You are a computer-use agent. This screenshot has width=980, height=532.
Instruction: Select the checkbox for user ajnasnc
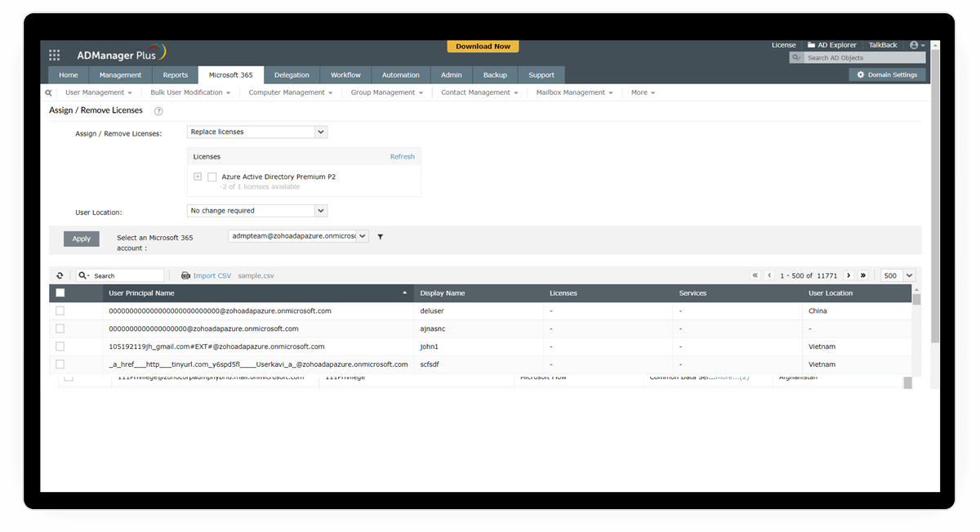[60, 329]
